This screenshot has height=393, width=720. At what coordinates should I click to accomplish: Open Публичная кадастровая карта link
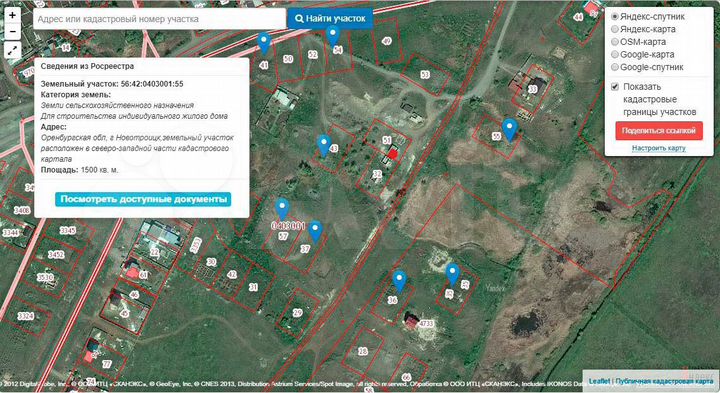664,381
